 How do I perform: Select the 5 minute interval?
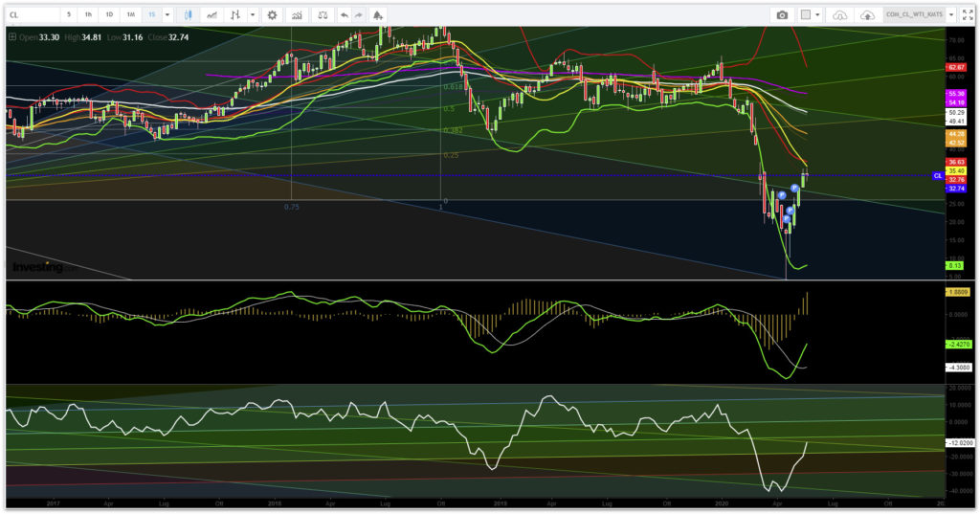[69, 14]
